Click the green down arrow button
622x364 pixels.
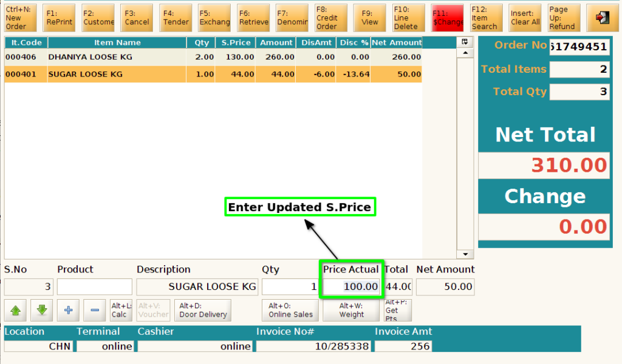42,310
